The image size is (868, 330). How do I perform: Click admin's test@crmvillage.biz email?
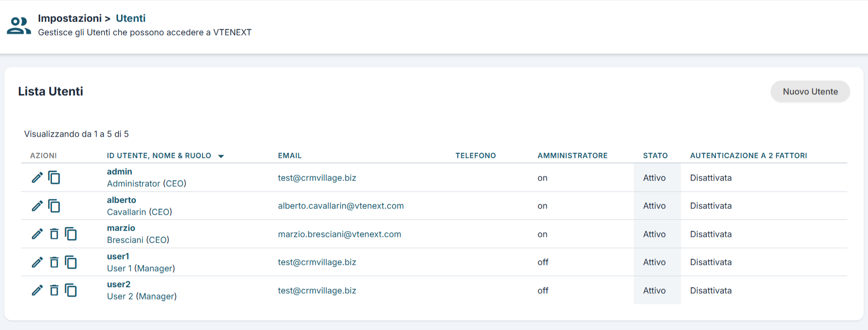pyautogui.click(x=317, y=178)
